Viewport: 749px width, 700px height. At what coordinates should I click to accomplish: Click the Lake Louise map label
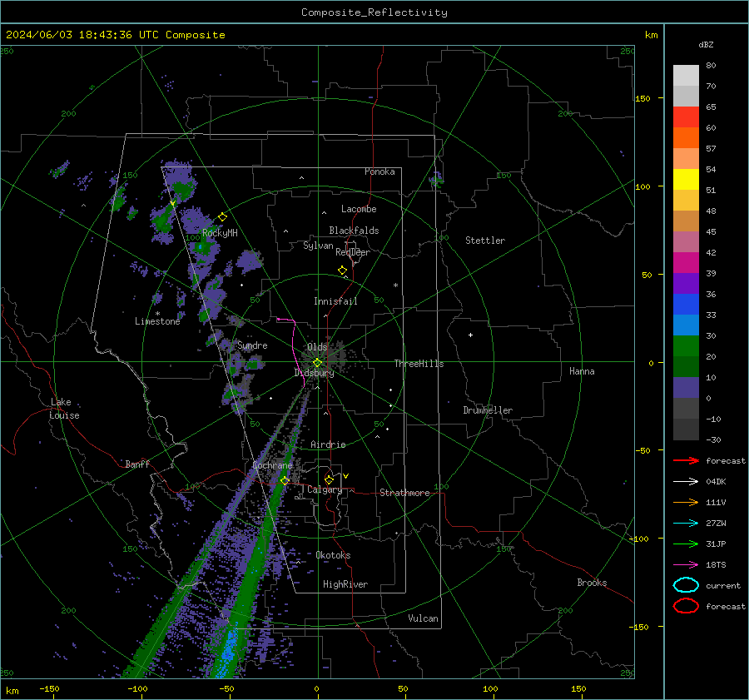64,409
